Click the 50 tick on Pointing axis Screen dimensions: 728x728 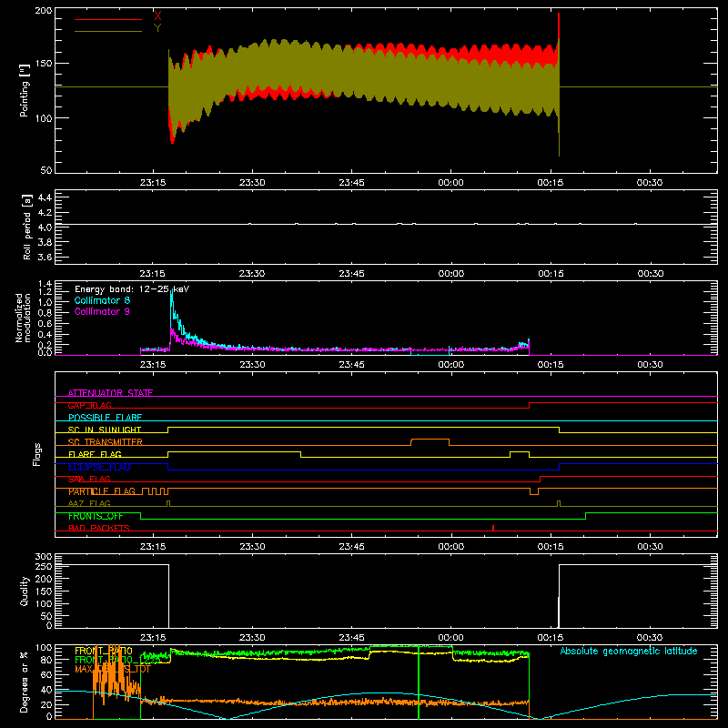46,170
